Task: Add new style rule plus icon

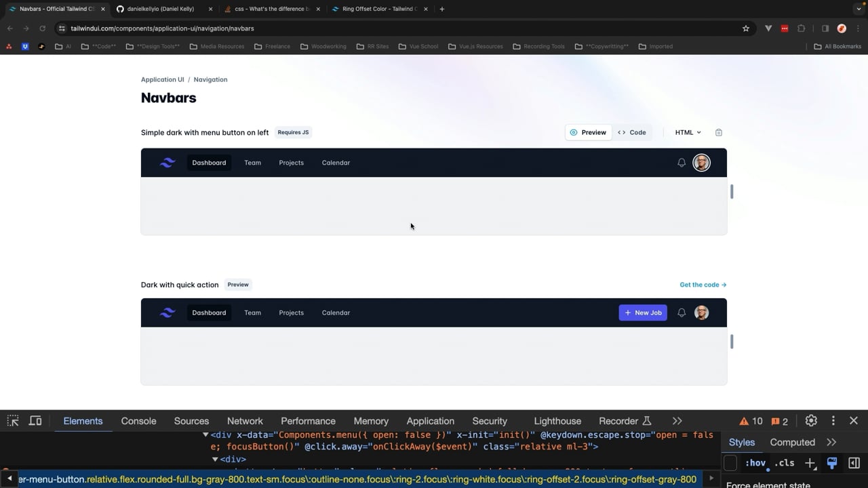Action: coord(810,463)
